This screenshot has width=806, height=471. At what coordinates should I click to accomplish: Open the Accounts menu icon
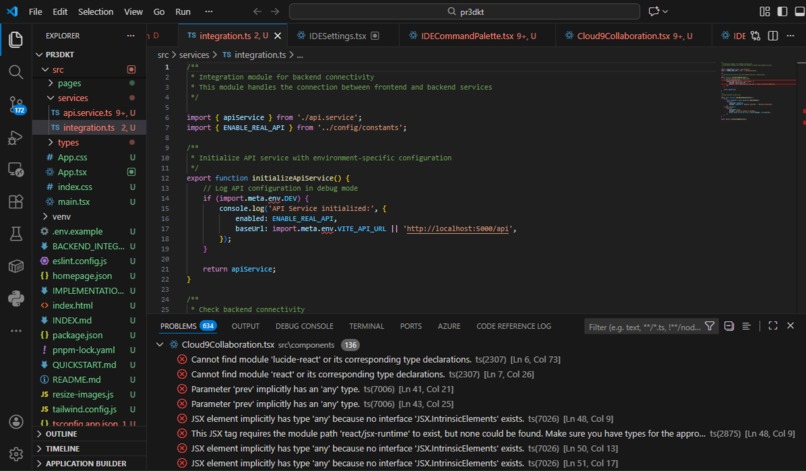[x=16, y=422]
